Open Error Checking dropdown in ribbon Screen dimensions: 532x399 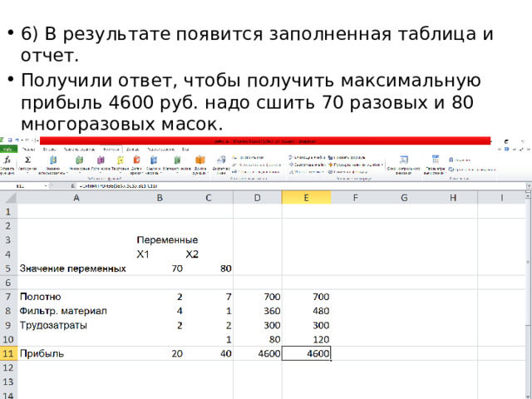tap(356, 165)
